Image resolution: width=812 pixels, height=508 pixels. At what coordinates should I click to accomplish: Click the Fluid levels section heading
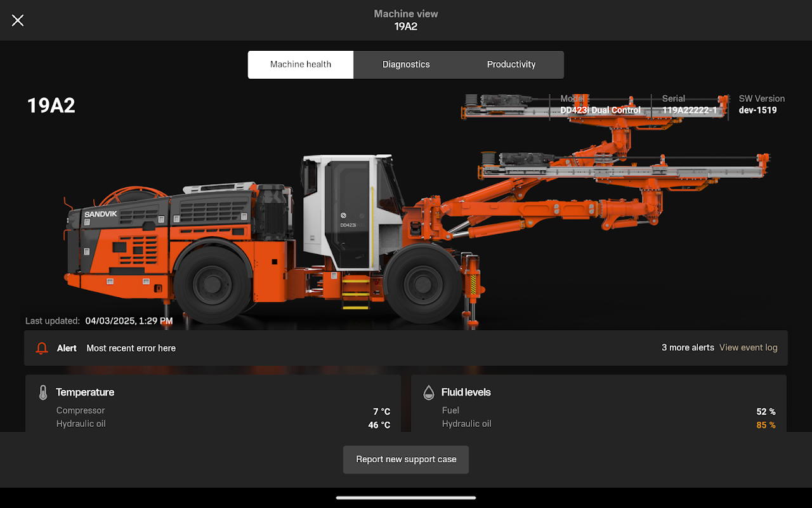(466, 392)
